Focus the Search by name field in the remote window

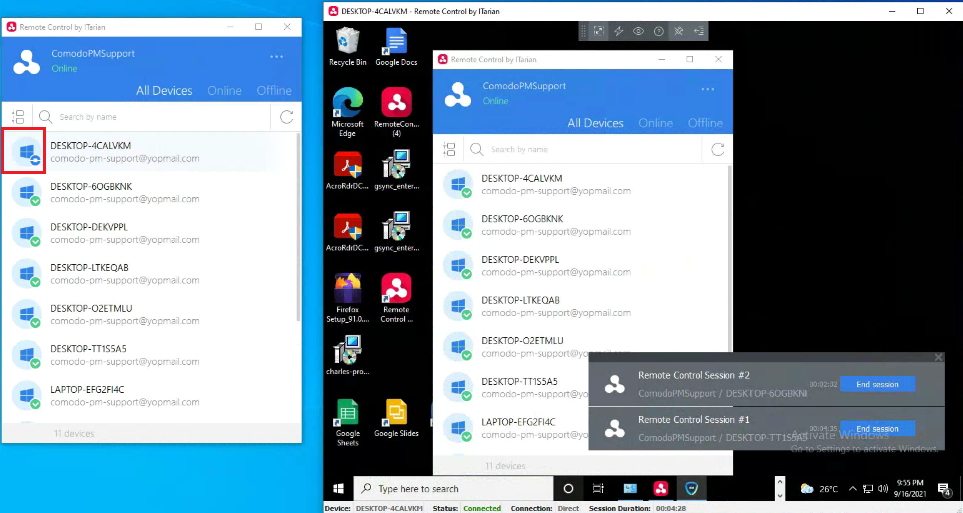click(x=594, y=149)
